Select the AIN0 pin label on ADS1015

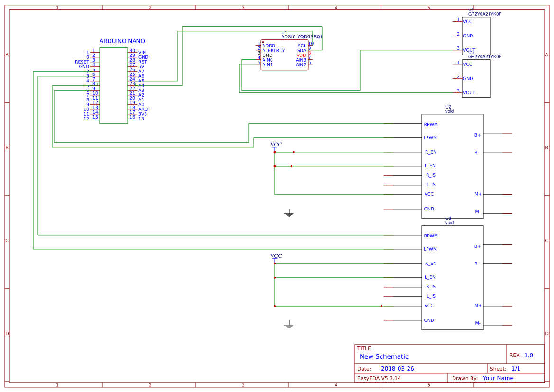[x=267, y=60]
